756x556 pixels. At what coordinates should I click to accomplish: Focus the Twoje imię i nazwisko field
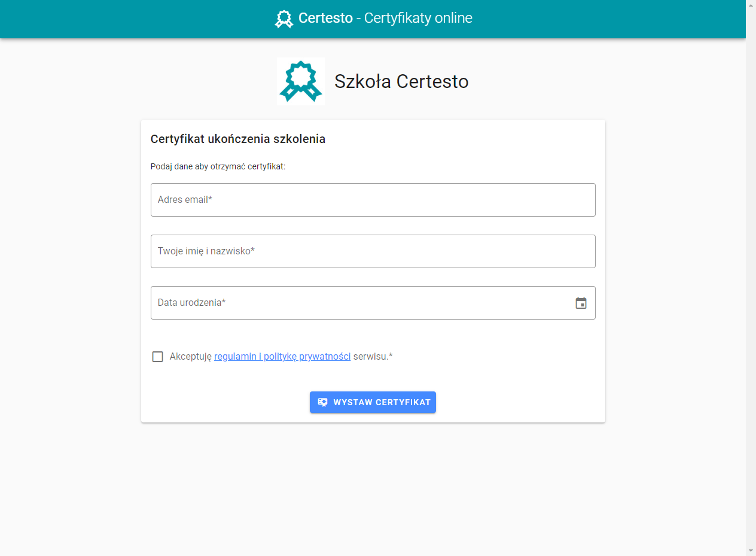(x=373, y=251)
